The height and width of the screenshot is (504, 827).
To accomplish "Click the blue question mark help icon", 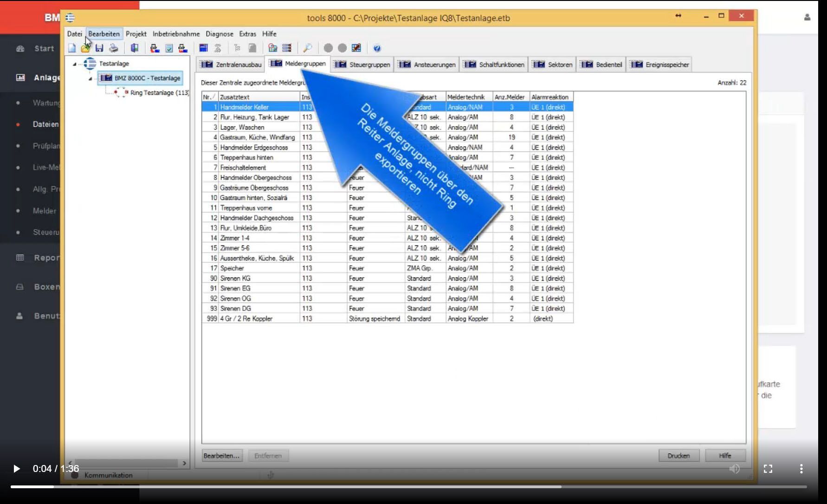I will pos(377,48).
